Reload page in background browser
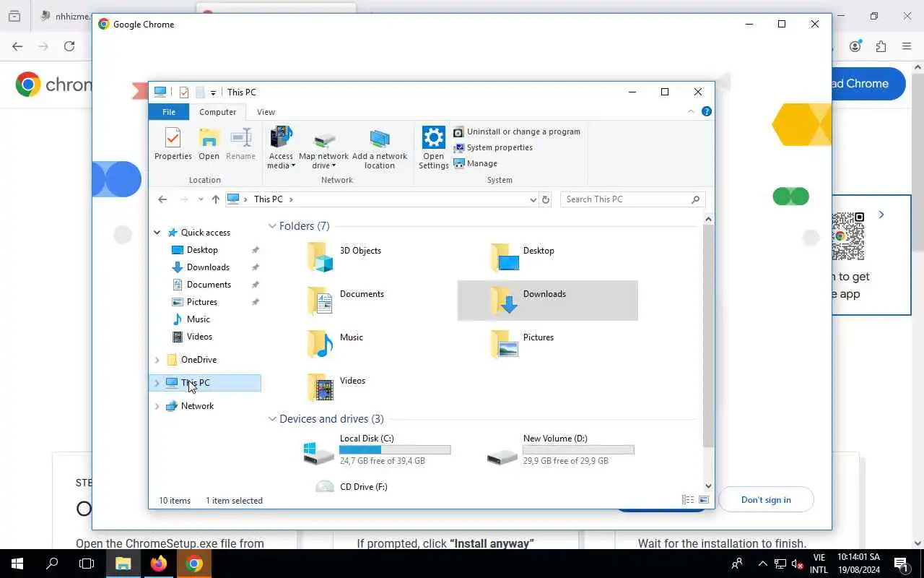Viewport: 924px width, 578px height. point(69,46)
